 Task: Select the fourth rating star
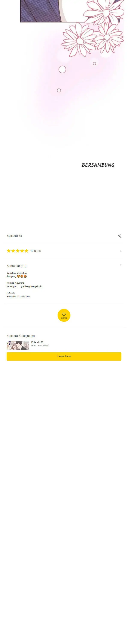point(22,251)
